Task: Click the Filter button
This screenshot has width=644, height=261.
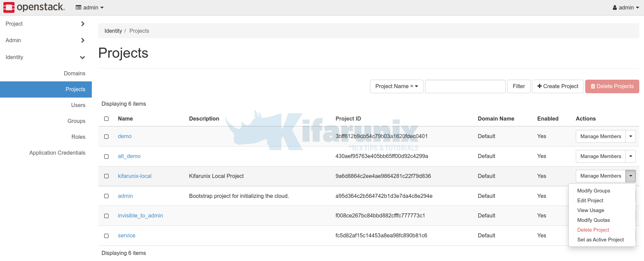Action: [519, 86]
